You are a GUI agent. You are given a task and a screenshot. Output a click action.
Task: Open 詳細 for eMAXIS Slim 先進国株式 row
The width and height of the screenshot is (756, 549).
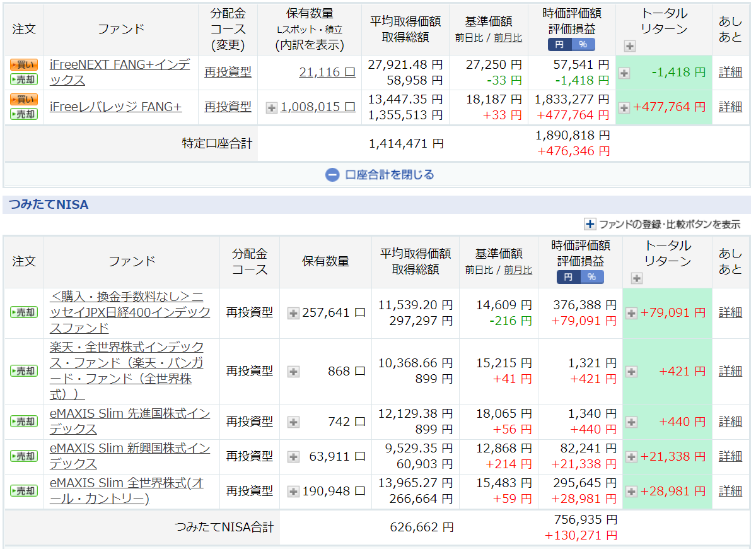pyautogui.click(x=730, y=422)
